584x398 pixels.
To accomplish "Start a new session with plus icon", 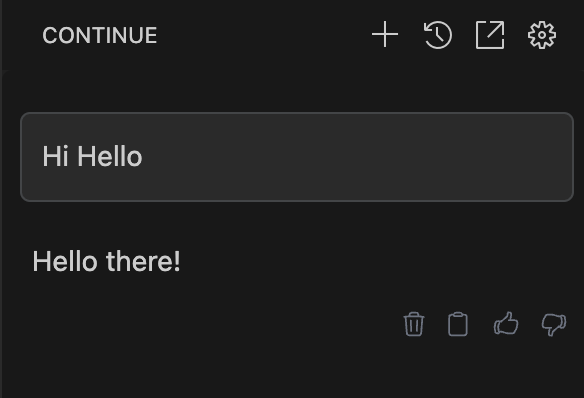I will tap(385, 35).
